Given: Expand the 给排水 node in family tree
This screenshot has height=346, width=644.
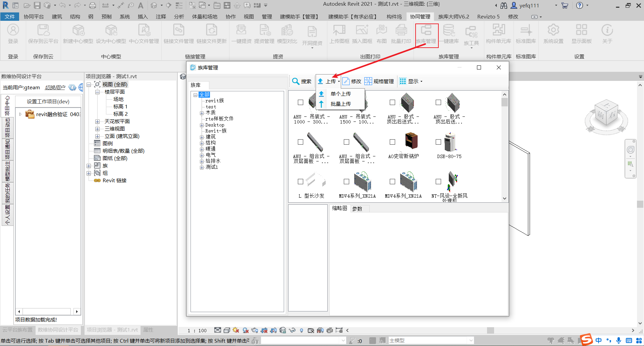Looking at the screenshot, I should (x=202, y=161).
